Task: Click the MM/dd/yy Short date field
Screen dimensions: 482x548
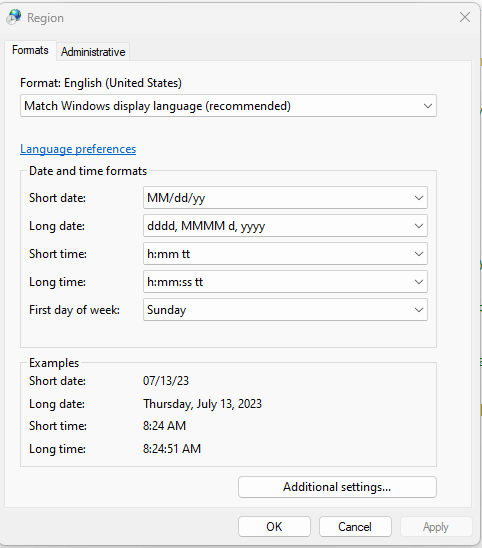Action: (285, 198)
